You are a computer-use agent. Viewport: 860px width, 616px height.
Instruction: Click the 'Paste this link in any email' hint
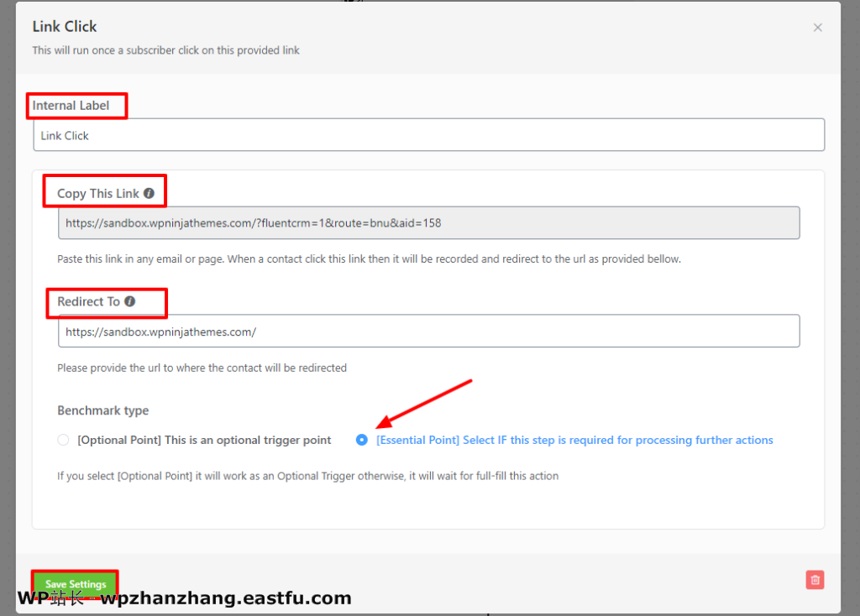[369, 259]
